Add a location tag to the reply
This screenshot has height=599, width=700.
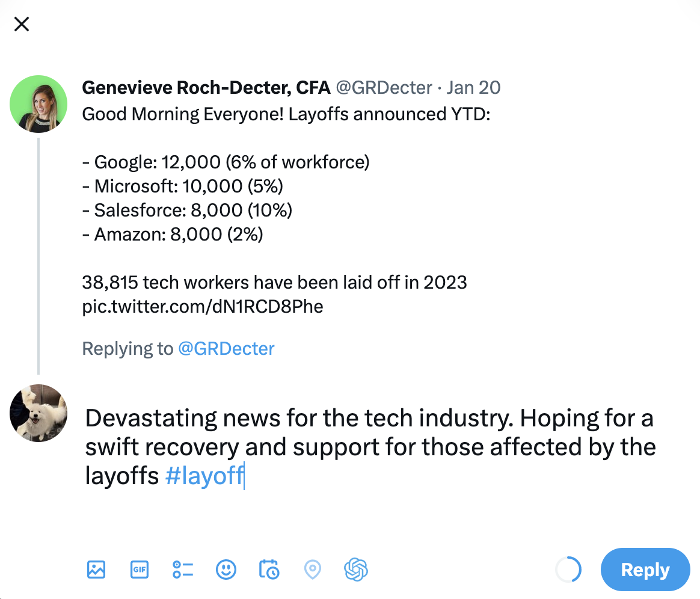pos(312,569)
